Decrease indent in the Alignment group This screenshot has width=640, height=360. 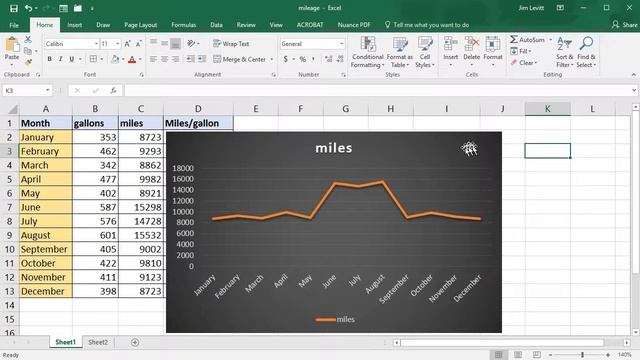[191, 59]
